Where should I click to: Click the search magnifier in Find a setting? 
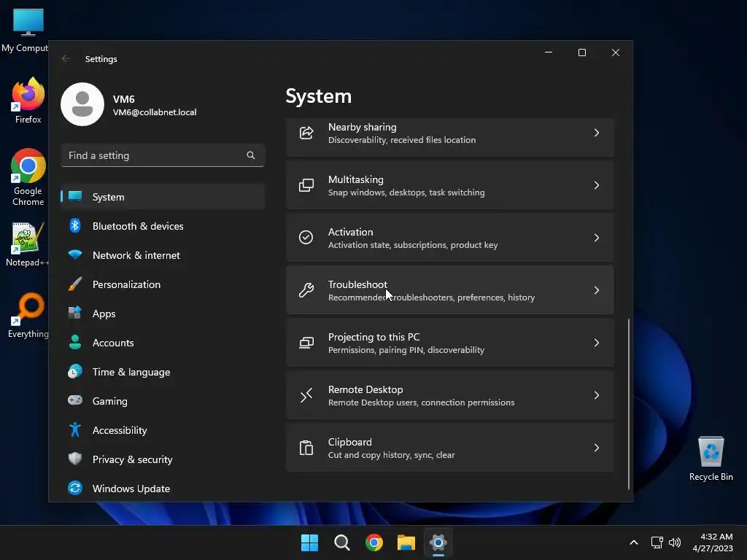(251, 155)
